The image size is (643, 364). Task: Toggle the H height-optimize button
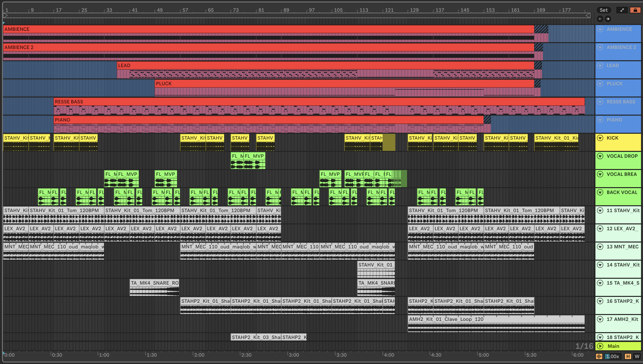628,356
